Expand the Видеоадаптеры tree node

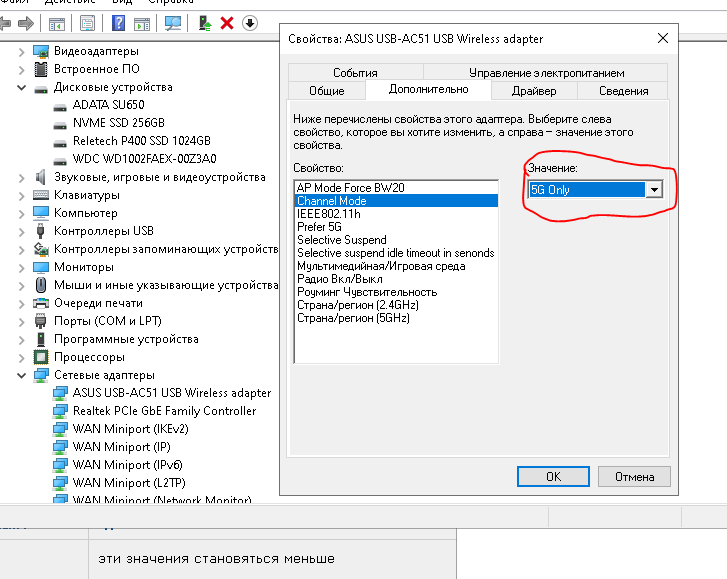21,52
